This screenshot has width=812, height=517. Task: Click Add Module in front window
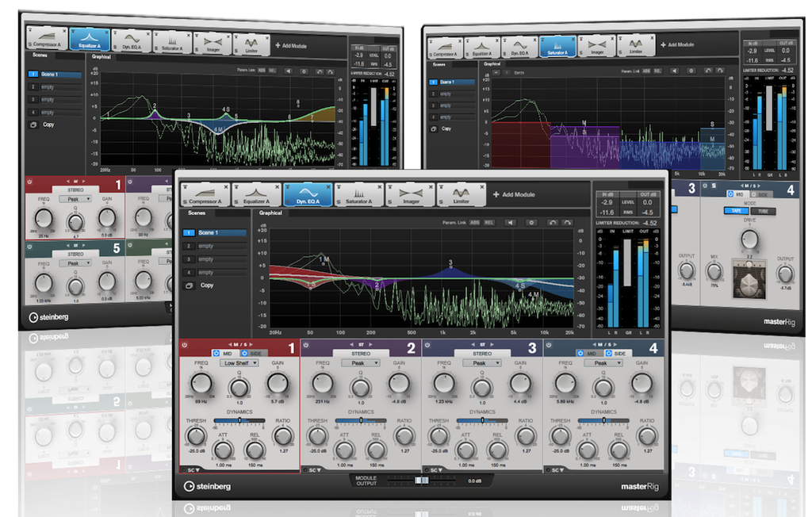[514, 194]
